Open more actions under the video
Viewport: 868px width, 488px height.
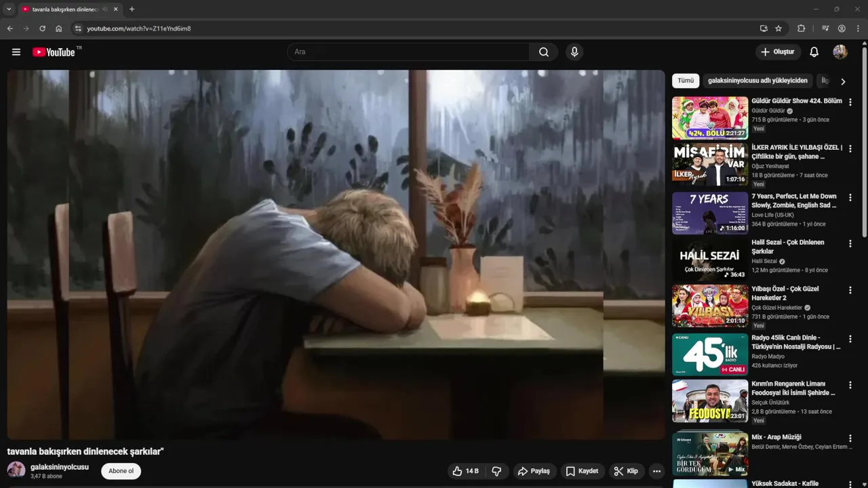click(656, 471)
